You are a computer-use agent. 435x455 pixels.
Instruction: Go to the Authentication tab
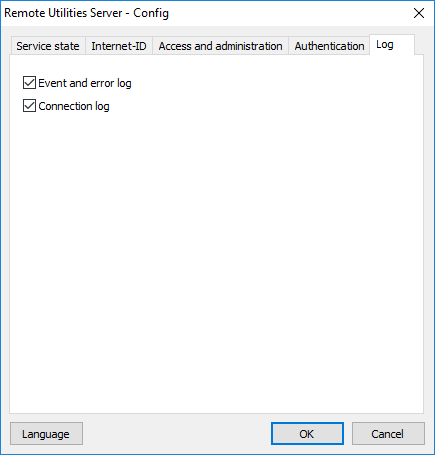[x=329, y=46]
